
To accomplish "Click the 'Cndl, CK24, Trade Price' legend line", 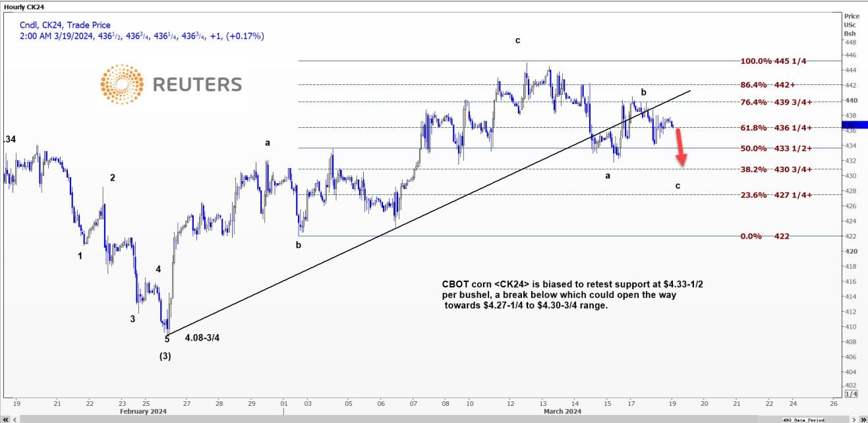I will (65, 25).
